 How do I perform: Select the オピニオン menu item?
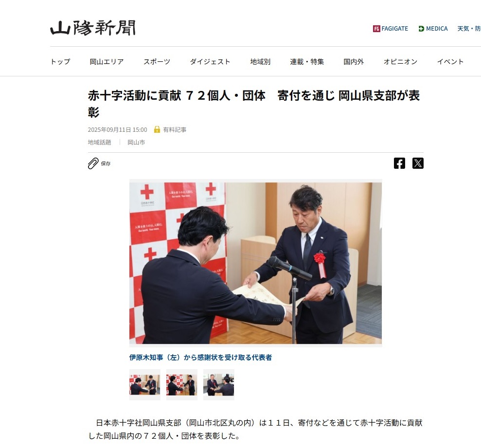[x=400, y=62]
